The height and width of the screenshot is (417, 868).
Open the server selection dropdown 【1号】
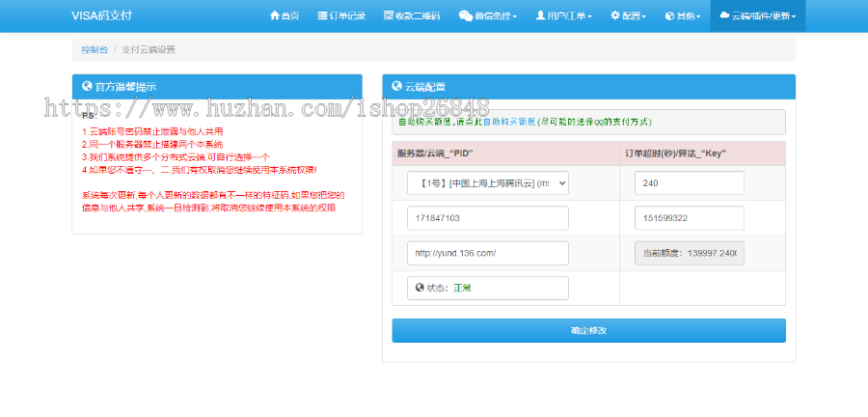click(488, 183)
